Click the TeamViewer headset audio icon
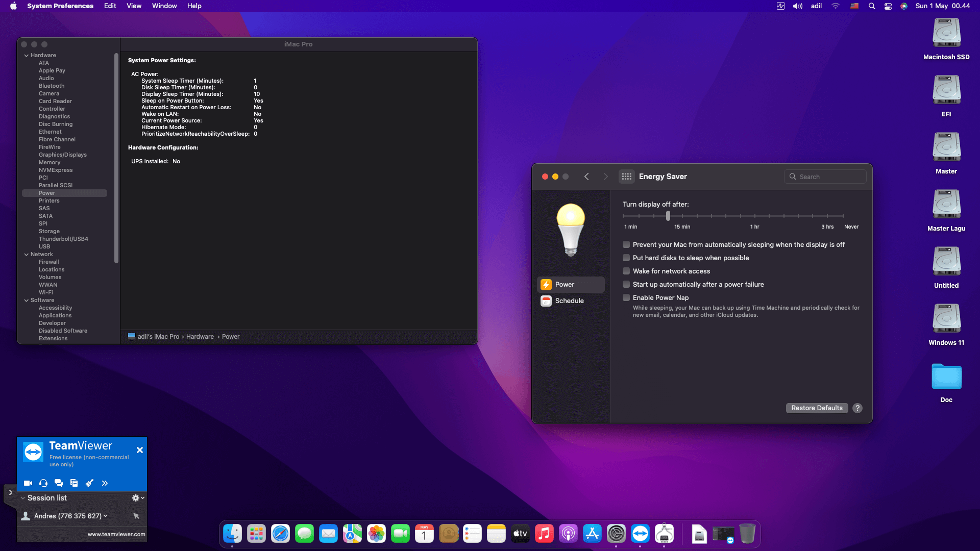Viewport: 980px width, 551px height. [x=43, y=483]
